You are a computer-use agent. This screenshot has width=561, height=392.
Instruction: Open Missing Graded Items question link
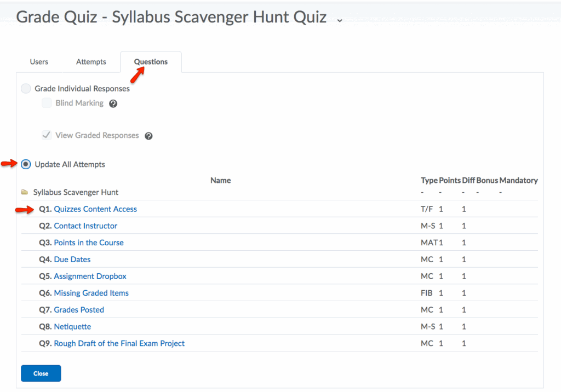(91, 293)
